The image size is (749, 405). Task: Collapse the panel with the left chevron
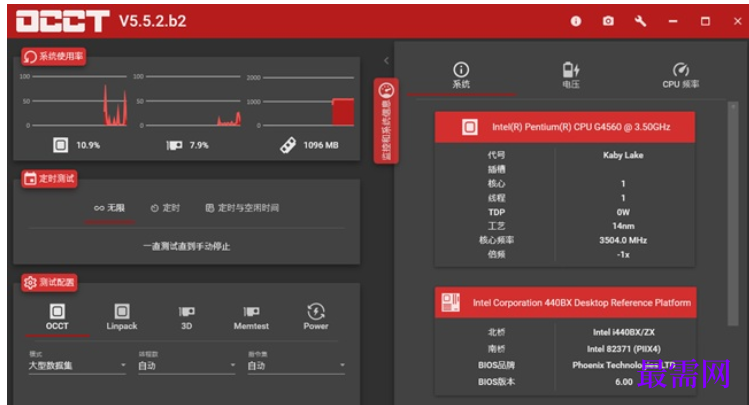point(386,61)
